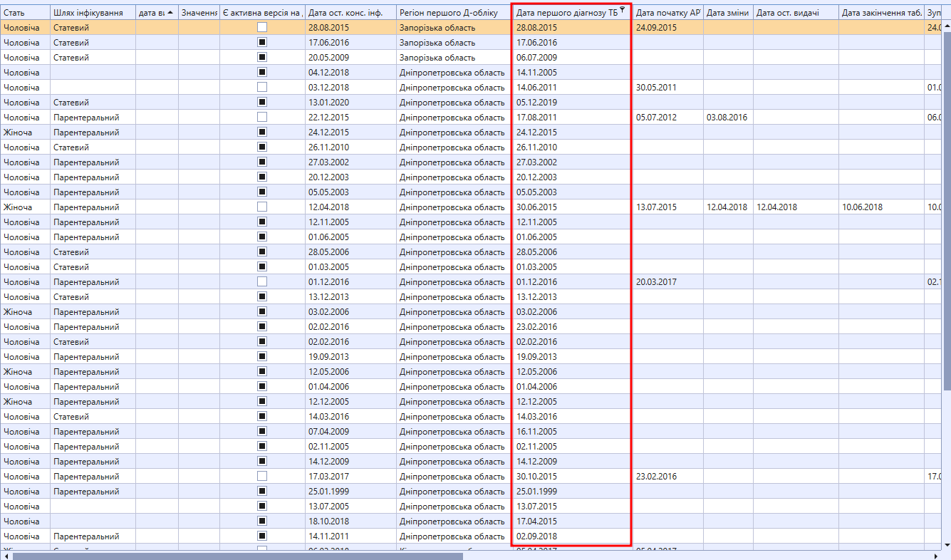951x560 pixels.
Task: Toggle the checkbox in the 12.04.2018 consultation row
Action: click(x=262, y=207)
